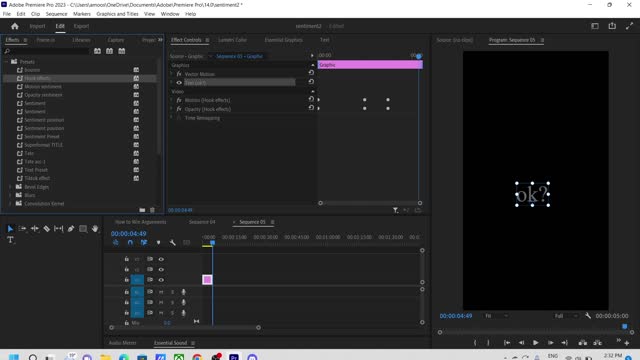
Task: Expand the Blurs folder
Action: pos(10,195)
